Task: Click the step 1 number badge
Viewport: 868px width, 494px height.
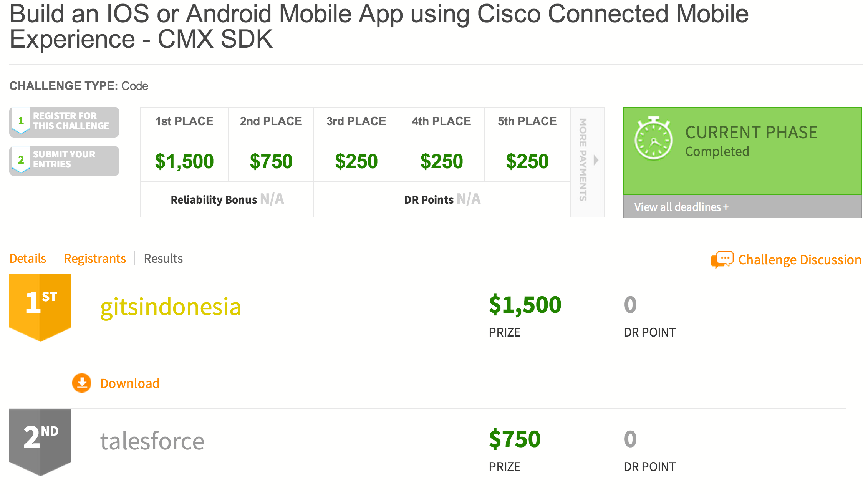Action: pyautogui.click(x=21, y=121)
